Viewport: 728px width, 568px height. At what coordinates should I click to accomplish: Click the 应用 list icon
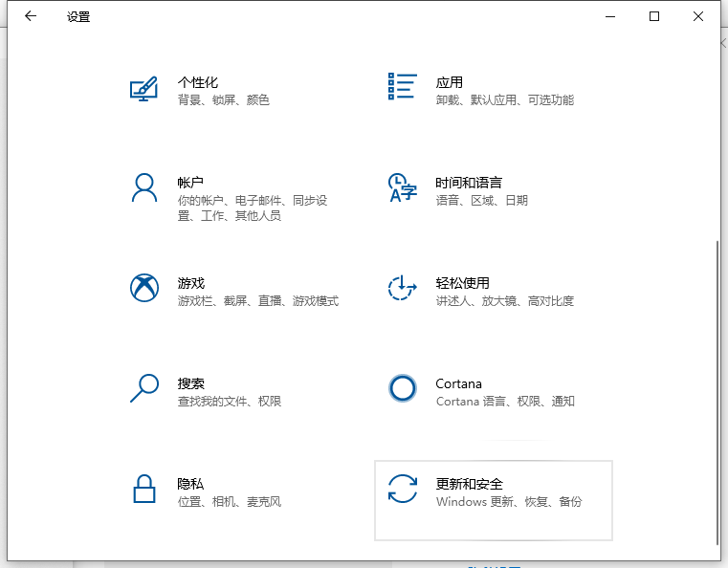coord(402,86)
